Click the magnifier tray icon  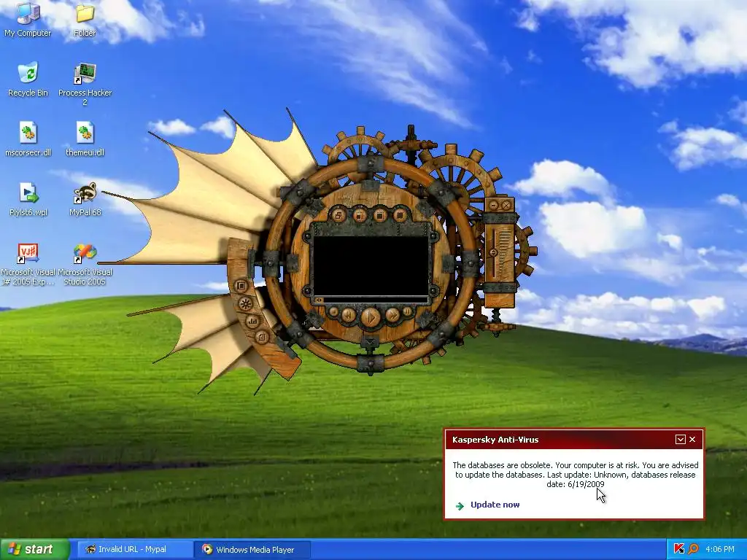(693, 549)
